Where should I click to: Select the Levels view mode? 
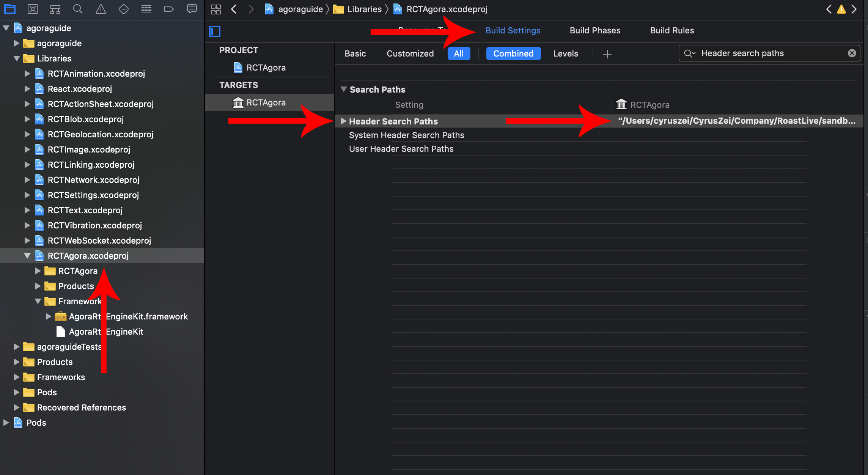coord(566,53)
